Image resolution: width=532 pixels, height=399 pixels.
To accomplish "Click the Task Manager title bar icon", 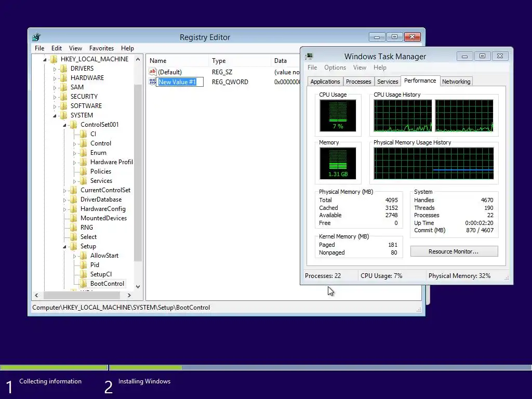I will click(x=309, y=56).
